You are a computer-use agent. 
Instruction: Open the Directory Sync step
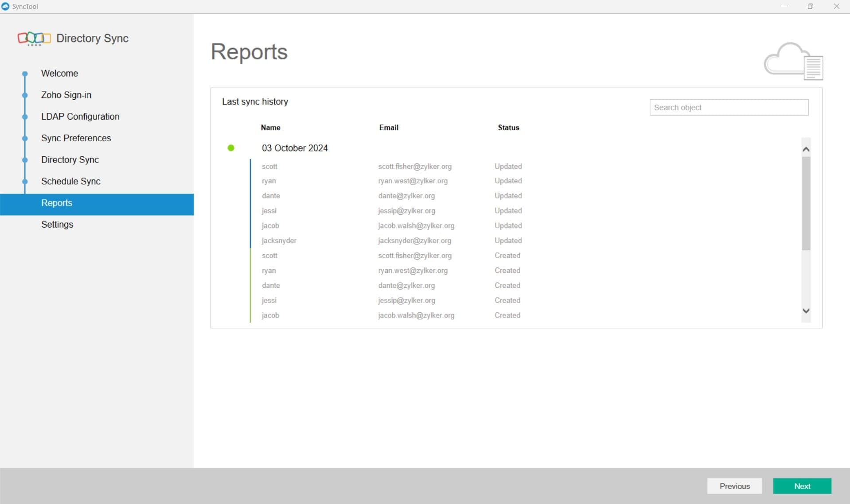70,160
